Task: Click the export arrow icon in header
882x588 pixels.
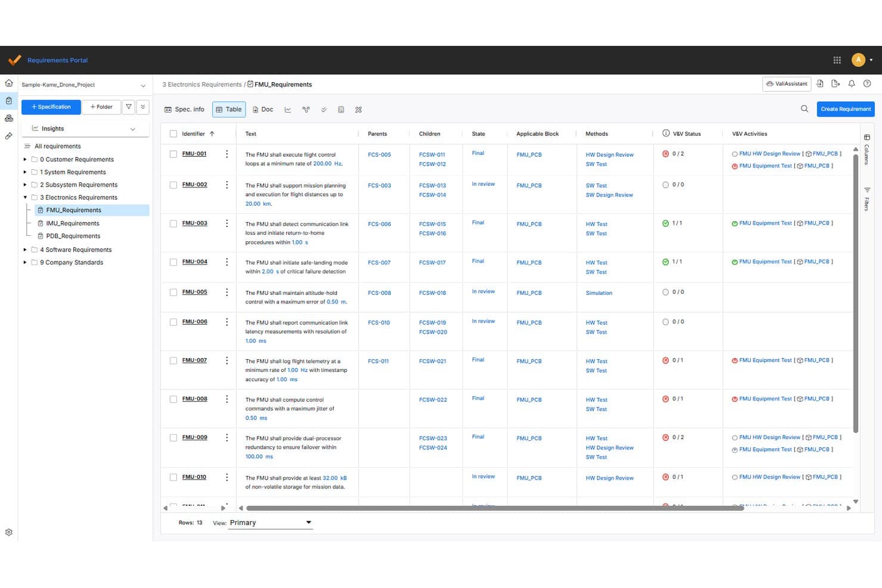Action: [x=836, y=84]
